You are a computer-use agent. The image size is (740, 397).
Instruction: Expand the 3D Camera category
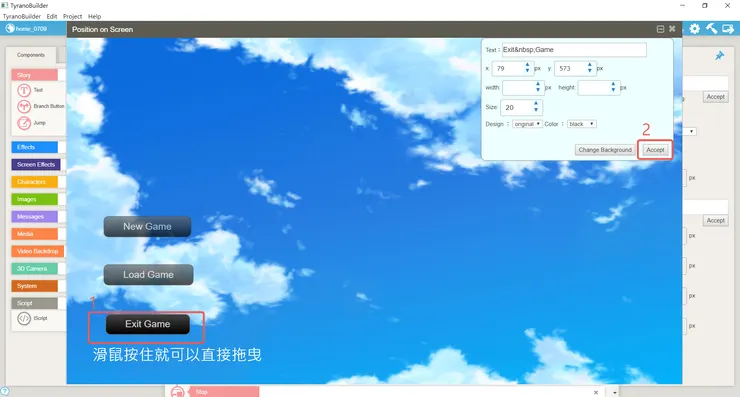pyautogui.click(x=34, y=269)
